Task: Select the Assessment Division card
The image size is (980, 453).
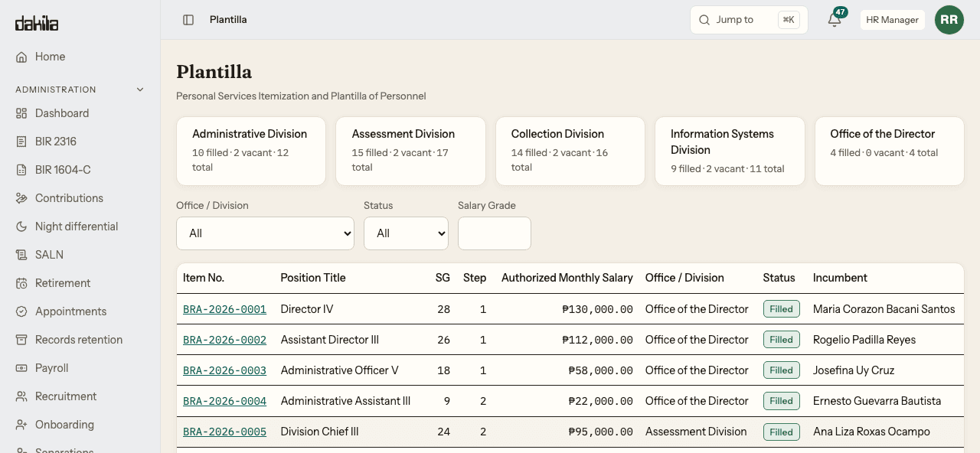Action: tap(410, 151)
